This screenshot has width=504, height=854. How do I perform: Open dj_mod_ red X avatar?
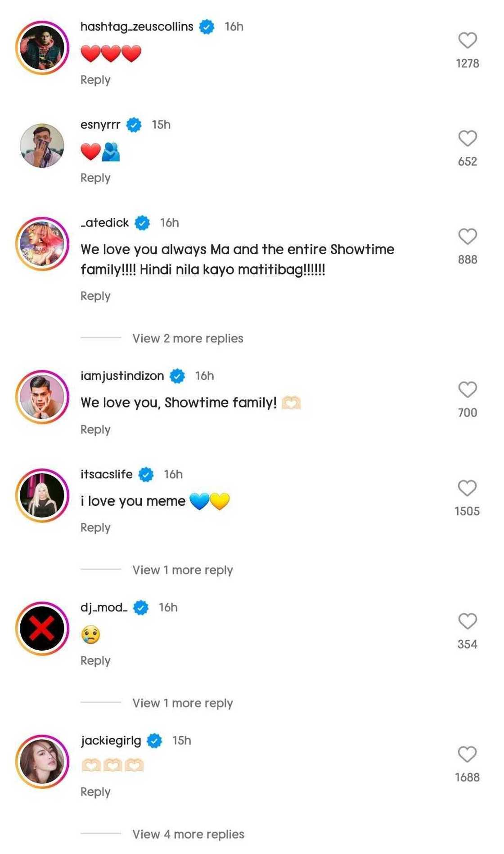tap(42, 629)
